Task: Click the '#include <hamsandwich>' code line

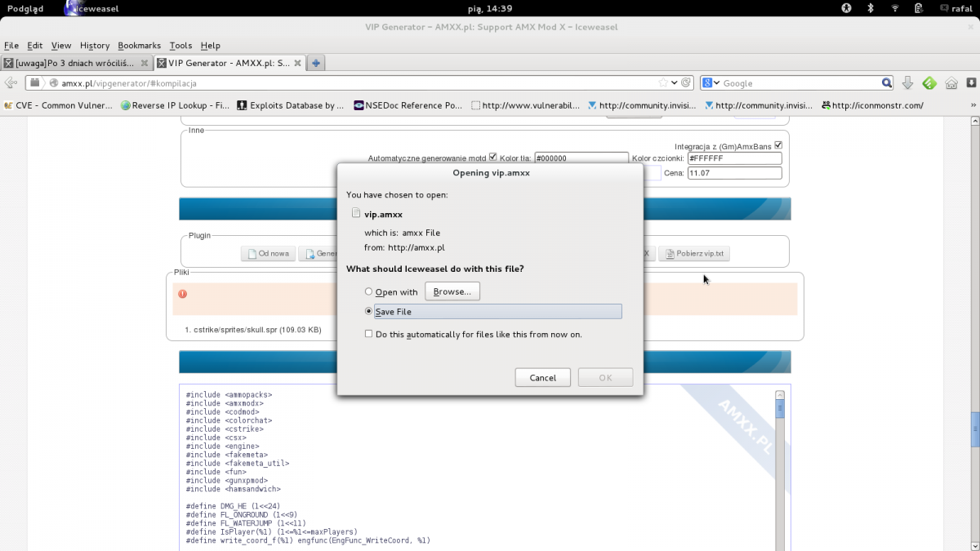Action: [x=233, y=489]
